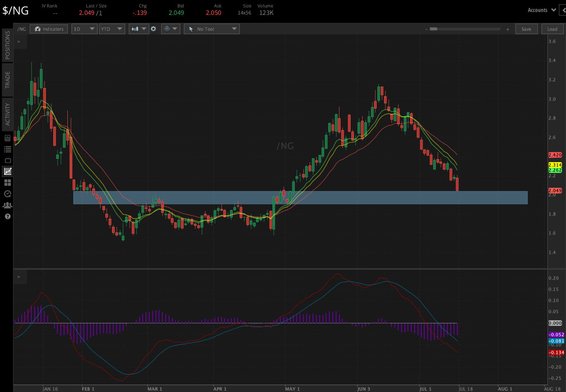Select the active chart icon in sidebar
Screen dimensions: 566x392
pyautogui.click(x=7, y=171)
